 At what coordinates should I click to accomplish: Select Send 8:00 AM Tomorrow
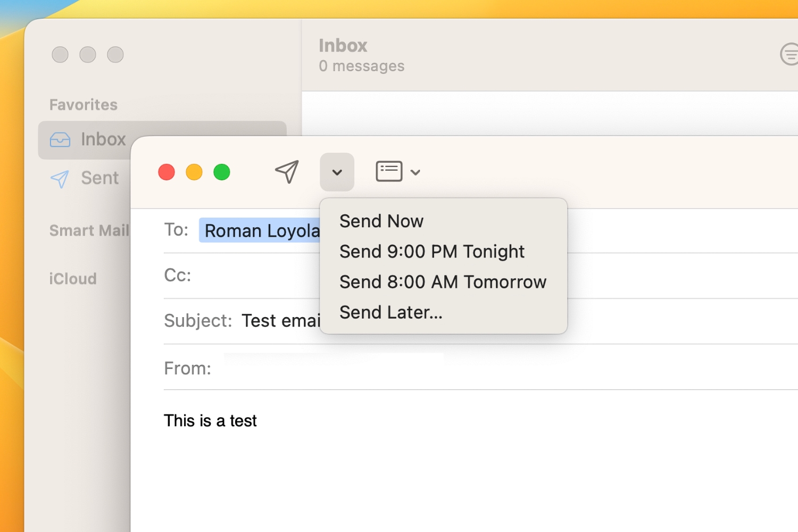[443, 282]
